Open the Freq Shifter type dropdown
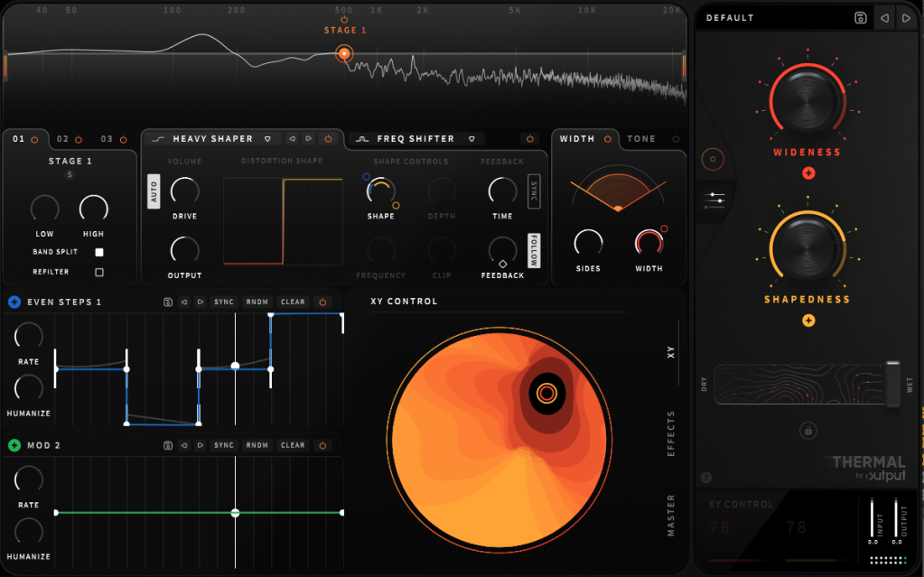This screenshot has height=577, width=924. [471, 139]
